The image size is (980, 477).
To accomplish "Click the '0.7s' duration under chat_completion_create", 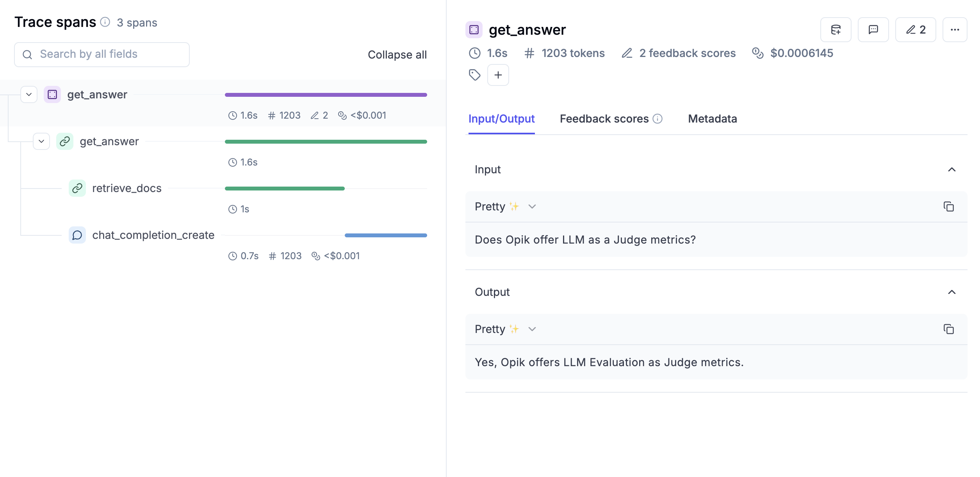I will (249, 256).
